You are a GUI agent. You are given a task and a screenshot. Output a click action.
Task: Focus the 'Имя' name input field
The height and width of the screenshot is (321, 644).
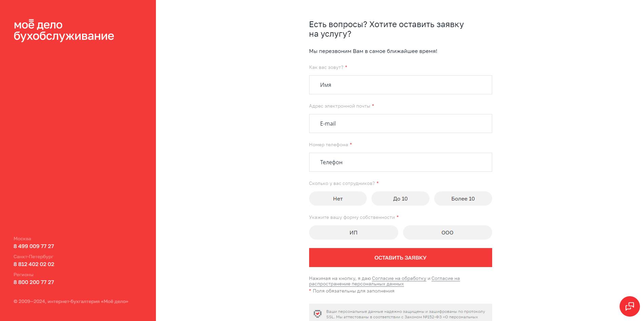point(400,85)
